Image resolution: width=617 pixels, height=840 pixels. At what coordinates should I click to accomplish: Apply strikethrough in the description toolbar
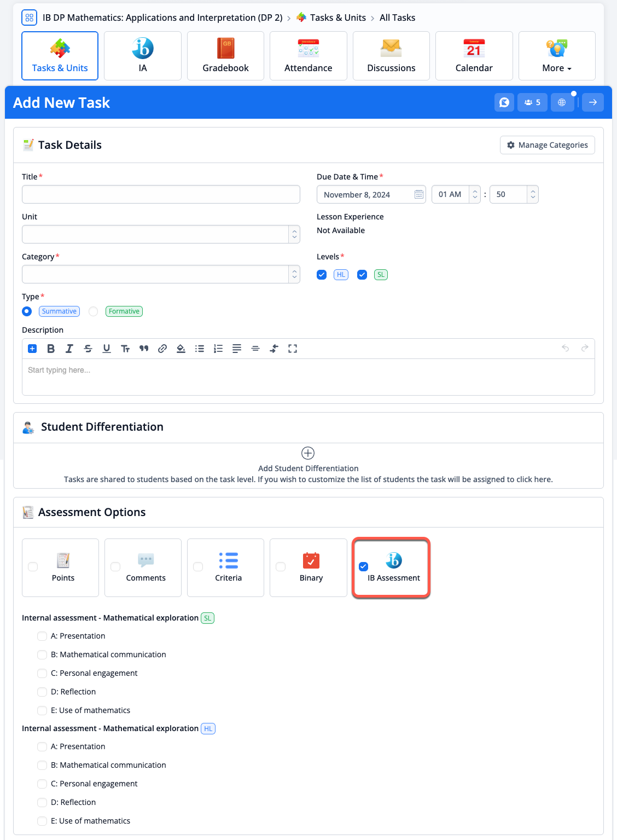coord(88,349)
